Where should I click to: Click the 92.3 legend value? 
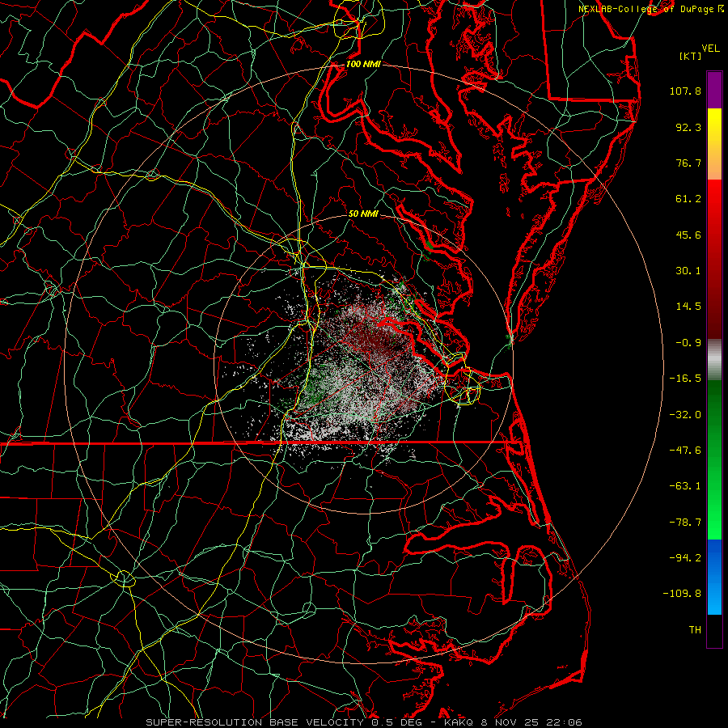tap(688, 127)
